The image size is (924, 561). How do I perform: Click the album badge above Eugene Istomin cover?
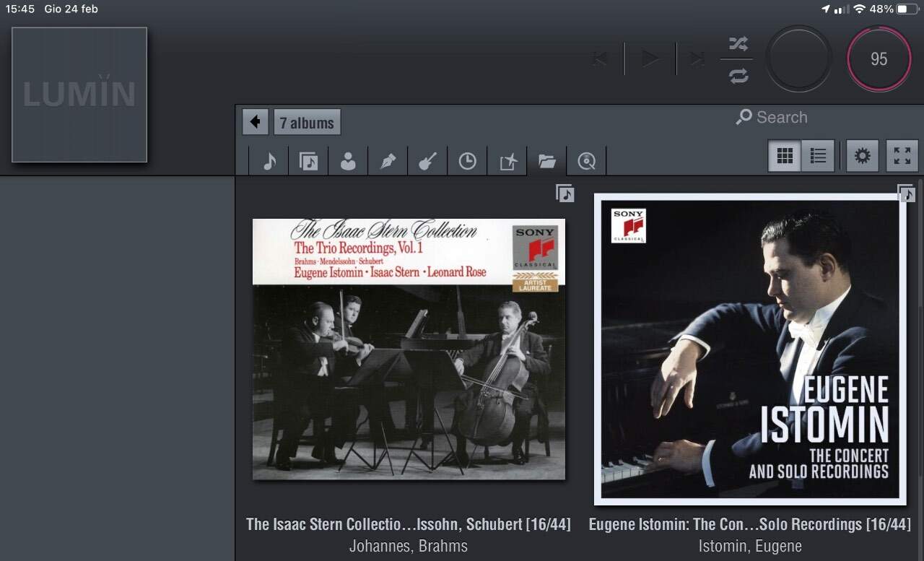click(907, 193)
